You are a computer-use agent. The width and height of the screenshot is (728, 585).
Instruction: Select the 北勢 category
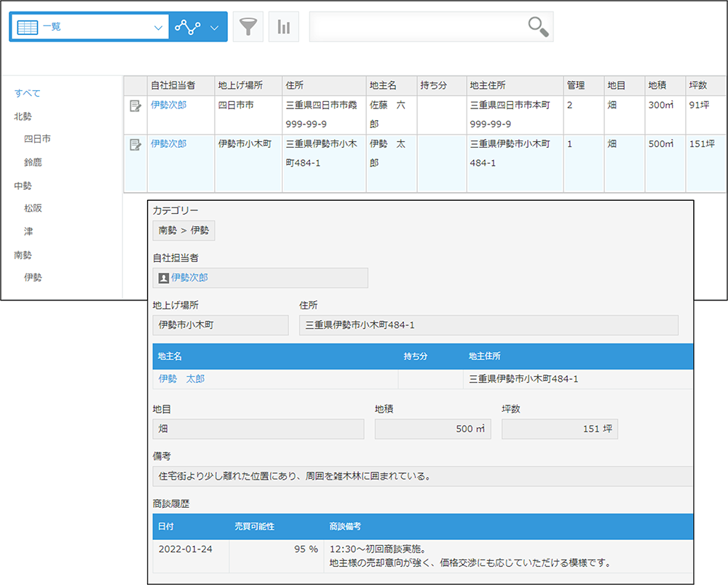pyautogui.click(x=22, y=116)
